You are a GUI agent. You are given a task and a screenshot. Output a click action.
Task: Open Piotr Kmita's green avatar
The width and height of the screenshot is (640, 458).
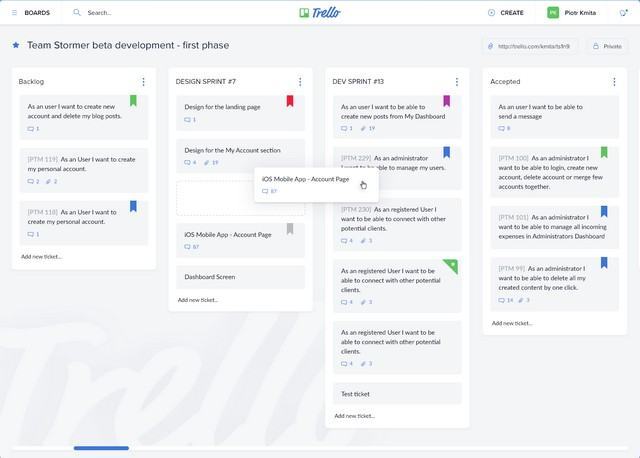click(553, 13)
